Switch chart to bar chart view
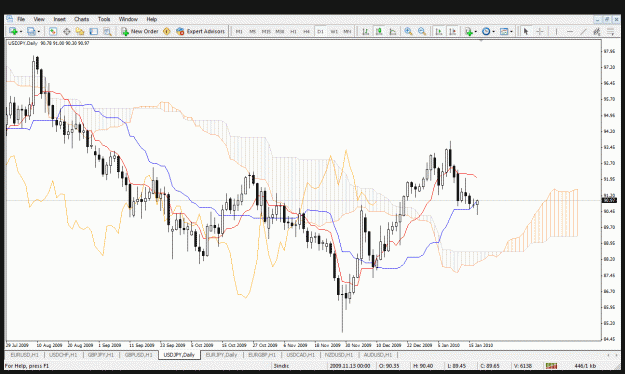The image size is (625, 374). (x=365, y=31)
